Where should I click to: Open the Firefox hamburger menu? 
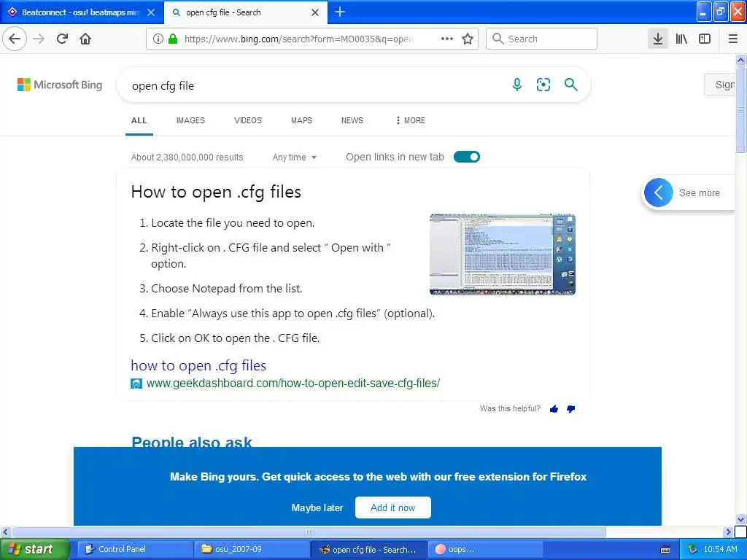733,39
